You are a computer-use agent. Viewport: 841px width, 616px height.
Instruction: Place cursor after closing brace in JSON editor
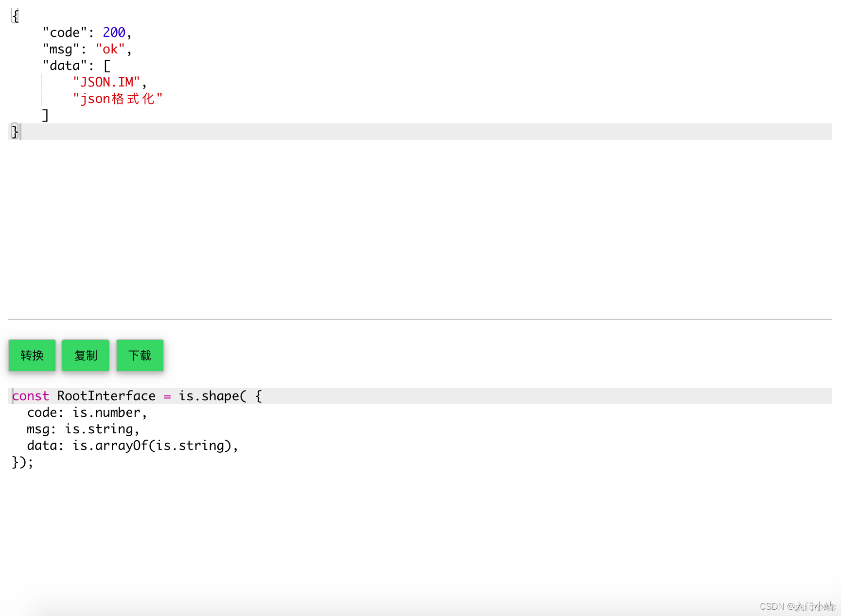click(x=20, y=132)
